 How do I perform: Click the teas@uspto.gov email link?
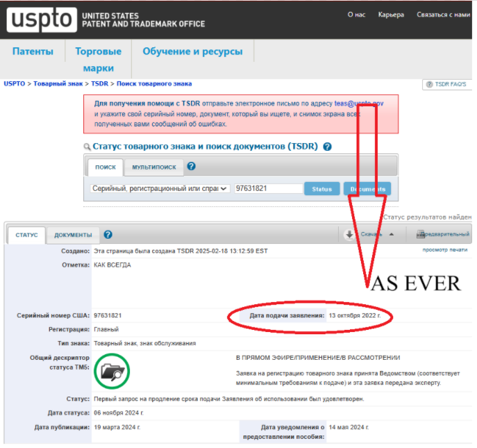(359, 103)
